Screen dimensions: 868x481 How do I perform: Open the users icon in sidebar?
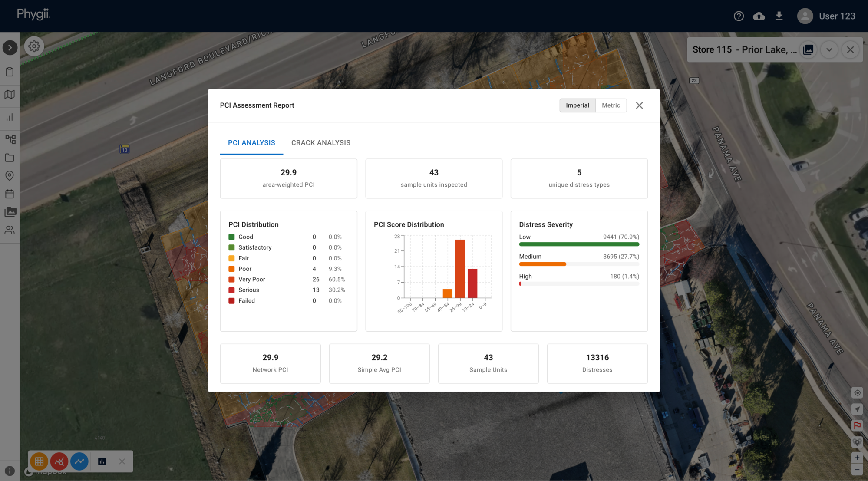pyautogui.click(x=10, y=230)
